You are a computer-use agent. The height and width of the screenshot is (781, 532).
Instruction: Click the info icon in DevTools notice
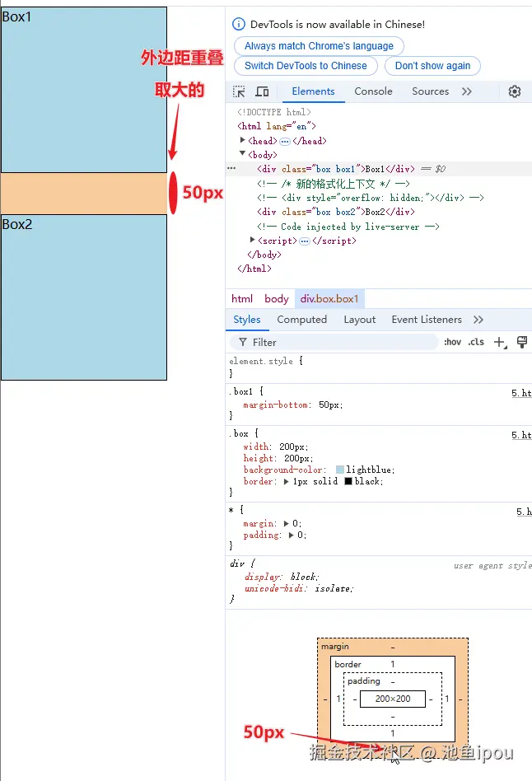point(239,24)
